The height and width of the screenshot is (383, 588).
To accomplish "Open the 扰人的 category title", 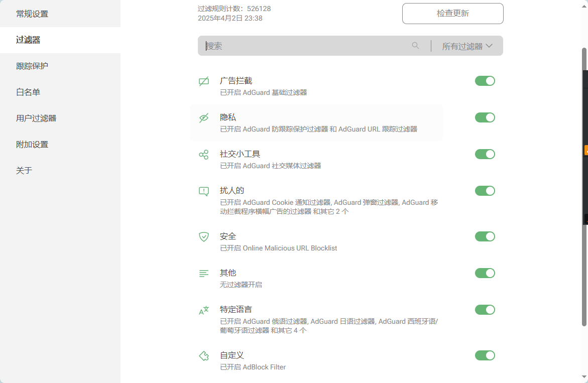I will point(232,190).
